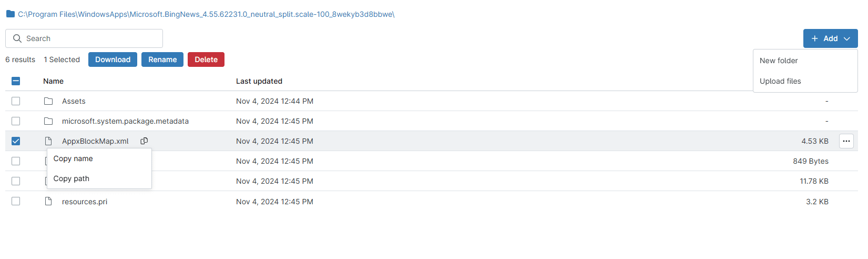The height and width of the screenshot is (259, 868).
Task: Click the microsoft.system.package.metadata folder icon
Action: click(x=48, y=121)
